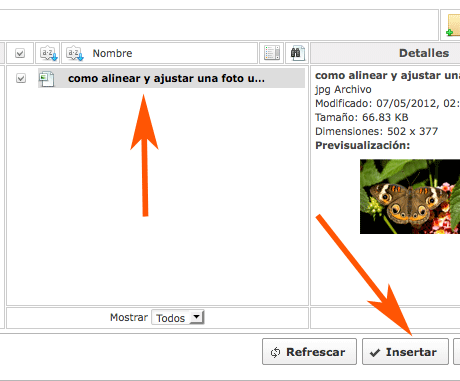Image resolution: width=460 pixels, height=381 pixels.
Task: Open the Mostrar Todos dropdown
Action: point(178,317)
